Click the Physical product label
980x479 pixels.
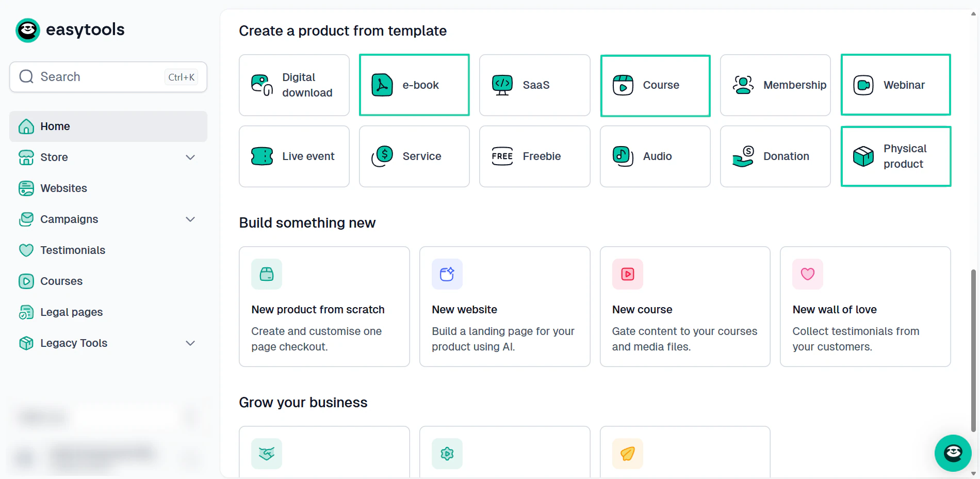905,156
